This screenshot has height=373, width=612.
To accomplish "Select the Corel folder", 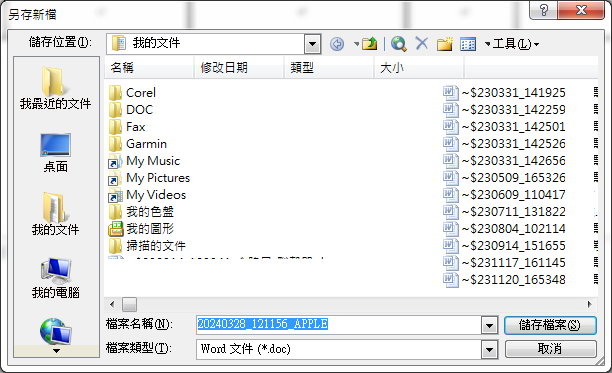I will [132, 93].
